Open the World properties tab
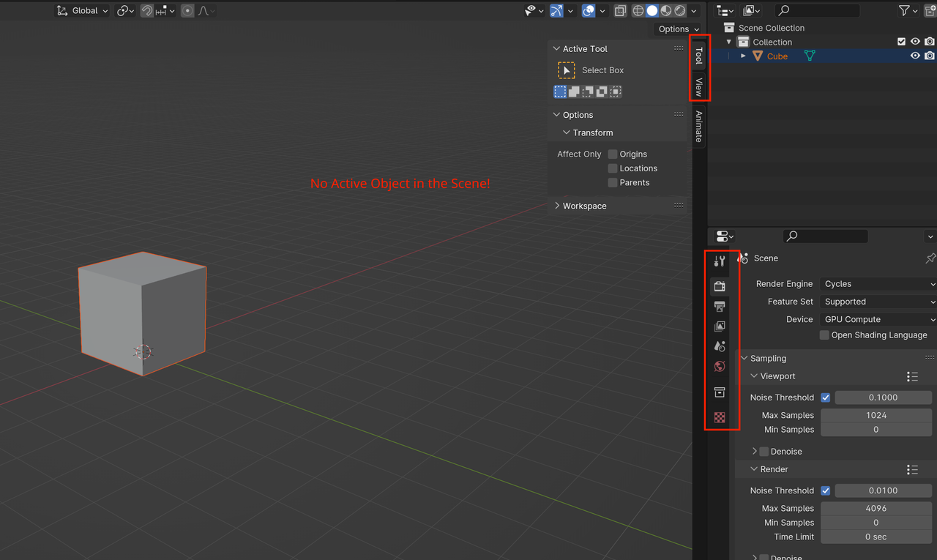 (720, 367)
